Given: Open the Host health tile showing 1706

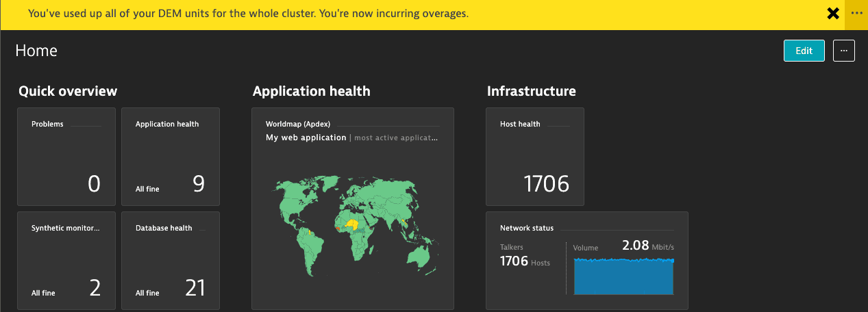Looking at the screenshot, I should coord(535,157).
